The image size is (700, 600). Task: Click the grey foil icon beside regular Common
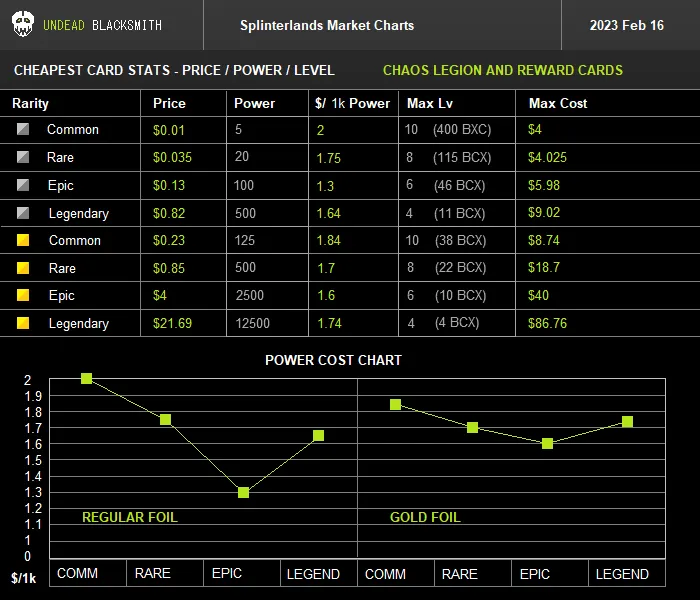pos(23,129)
